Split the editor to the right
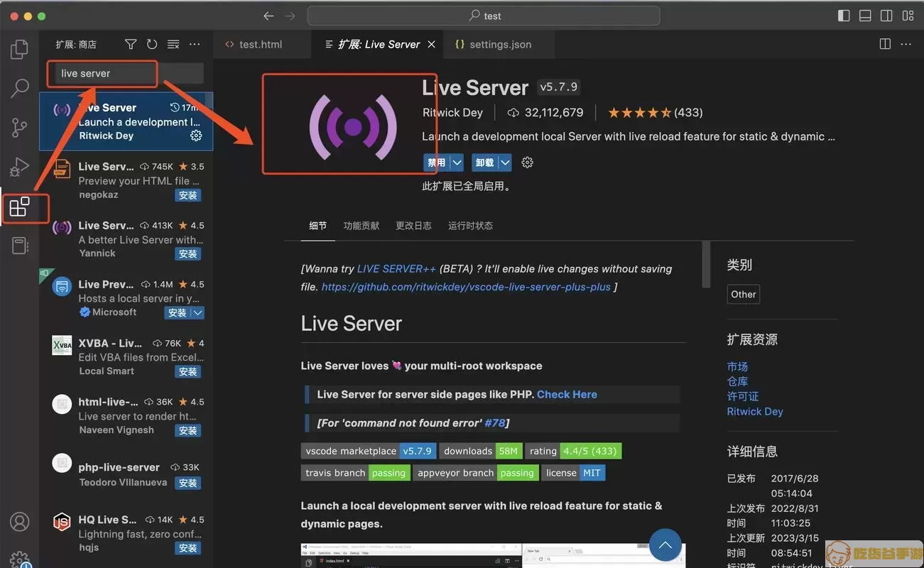Viewport: 924px width, 568px height. point(885,44)
